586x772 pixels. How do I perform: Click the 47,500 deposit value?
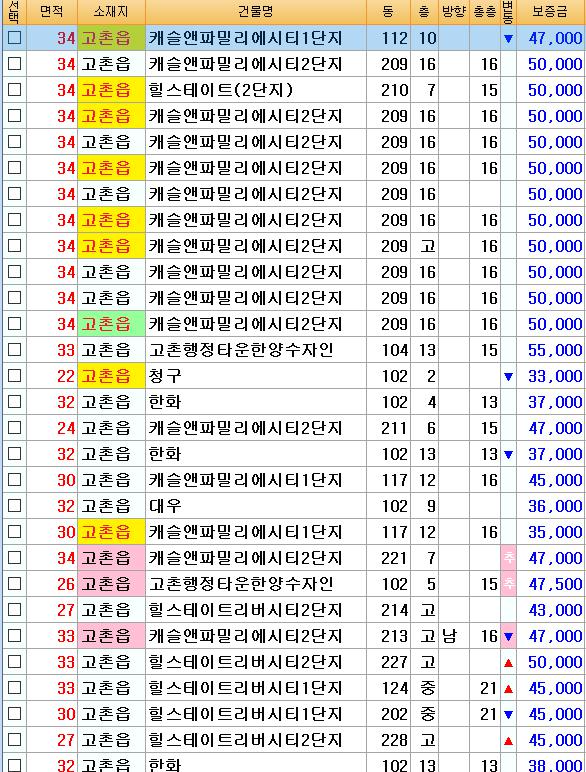pyautogui.click(x=555, y=584)
